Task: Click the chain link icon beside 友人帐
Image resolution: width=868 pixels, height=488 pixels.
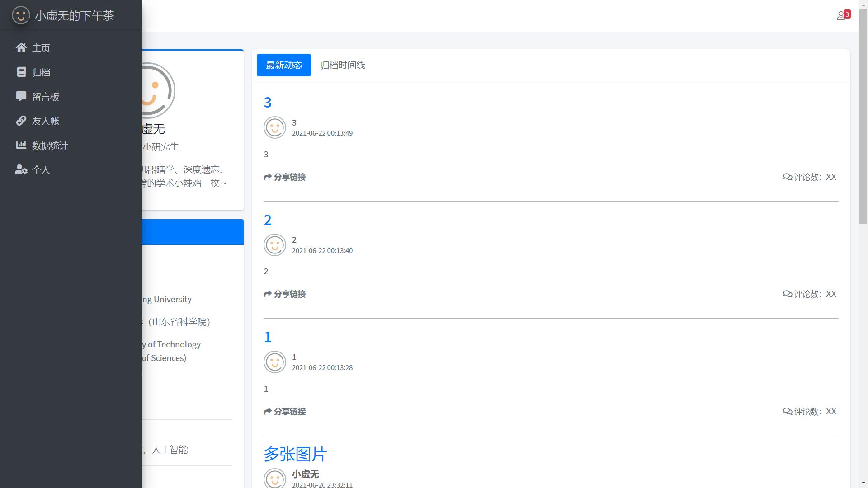Action: pos(21,121)
